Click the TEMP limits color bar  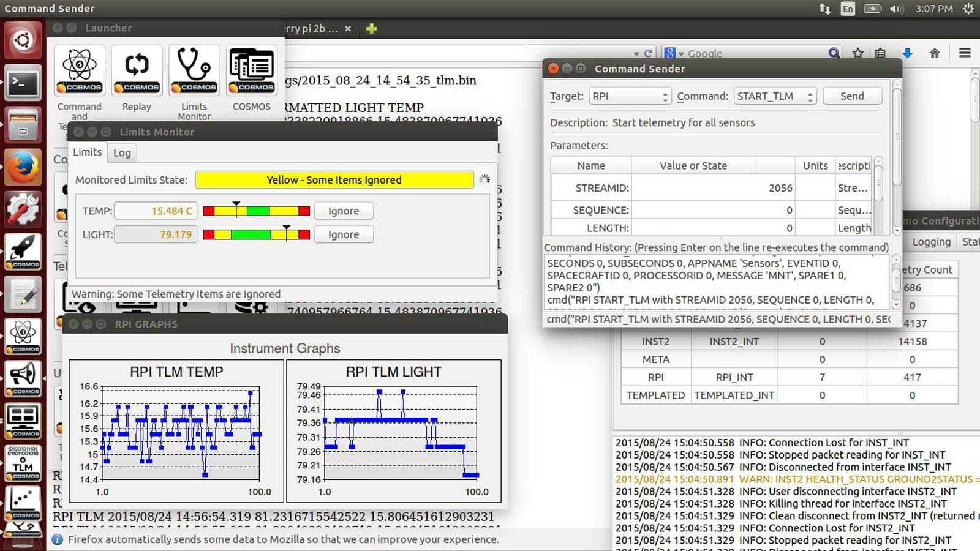click(x=256, y=211)
